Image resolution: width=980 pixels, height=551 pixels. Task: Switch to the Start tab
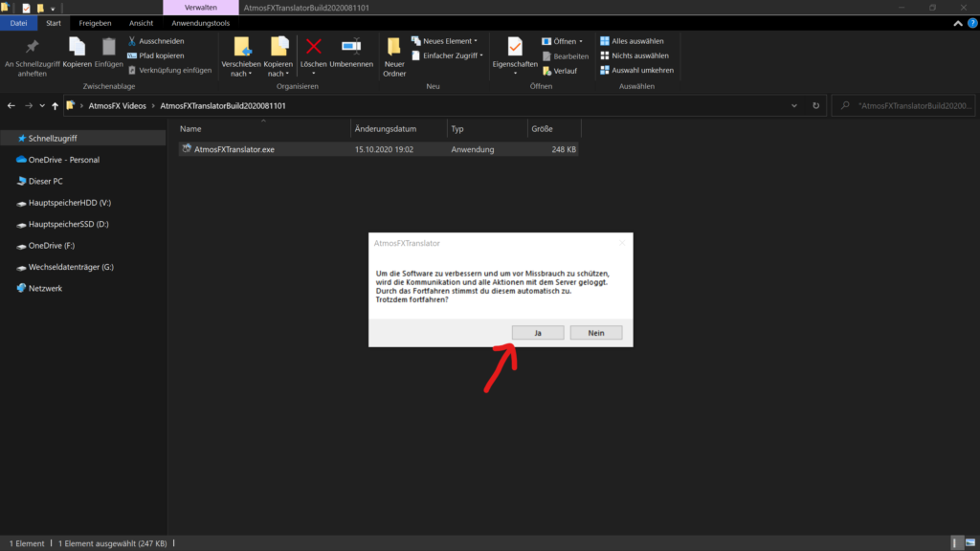point(54,23)
